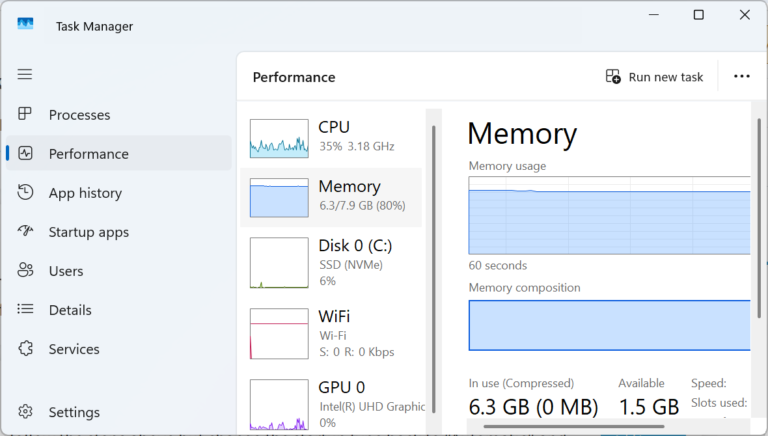The image size is (768, 436).
Task: Click the App history clock icon
Action: coord(25,192)
